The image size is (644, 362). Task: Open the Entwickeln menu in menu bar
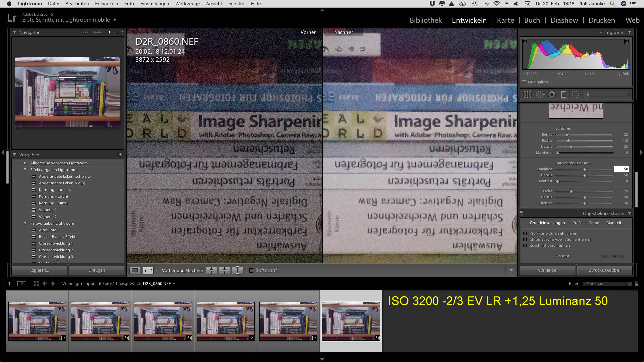106,4
